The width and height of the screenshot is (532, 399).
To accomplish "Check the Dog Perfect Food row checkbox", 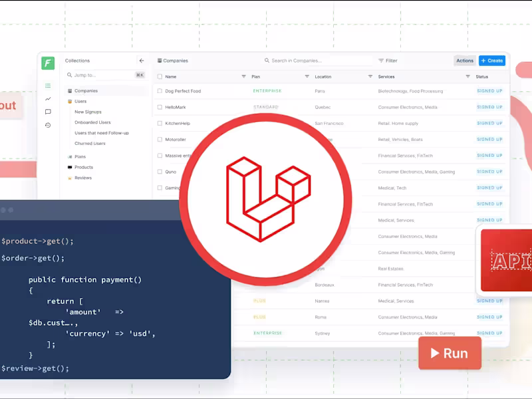I will point(160,91).
